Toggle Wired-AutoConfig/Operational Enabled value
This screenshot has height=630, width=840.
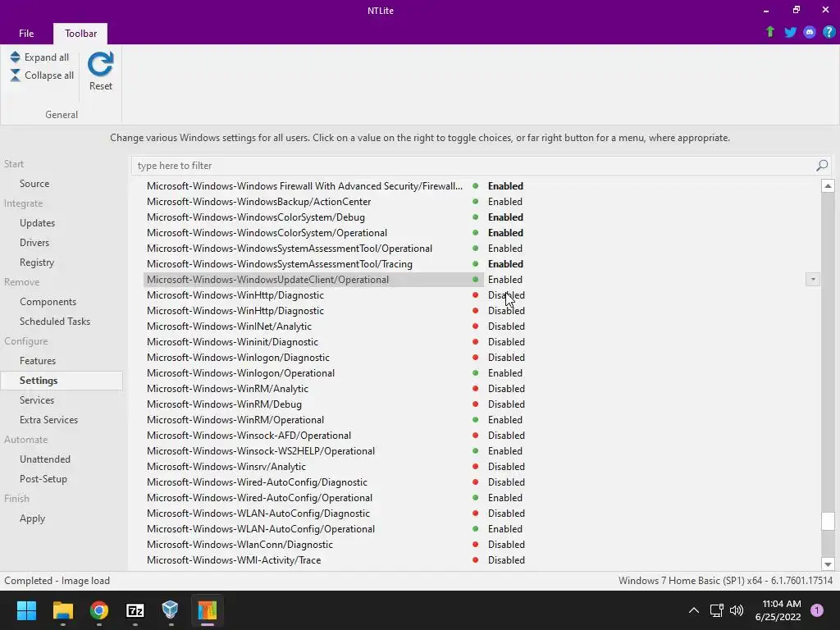504,498
